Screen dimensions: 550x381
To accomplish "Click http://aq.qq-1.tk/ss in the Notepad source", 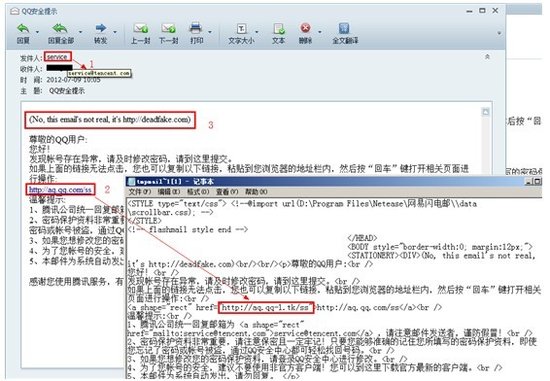I will point(266,308).
